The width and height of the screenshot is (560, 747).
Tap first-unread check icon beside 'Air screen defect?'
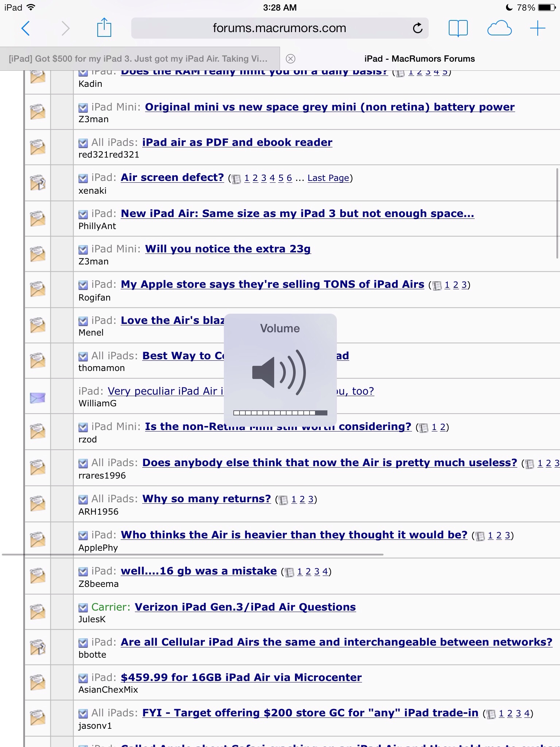(x=83, y=178)
